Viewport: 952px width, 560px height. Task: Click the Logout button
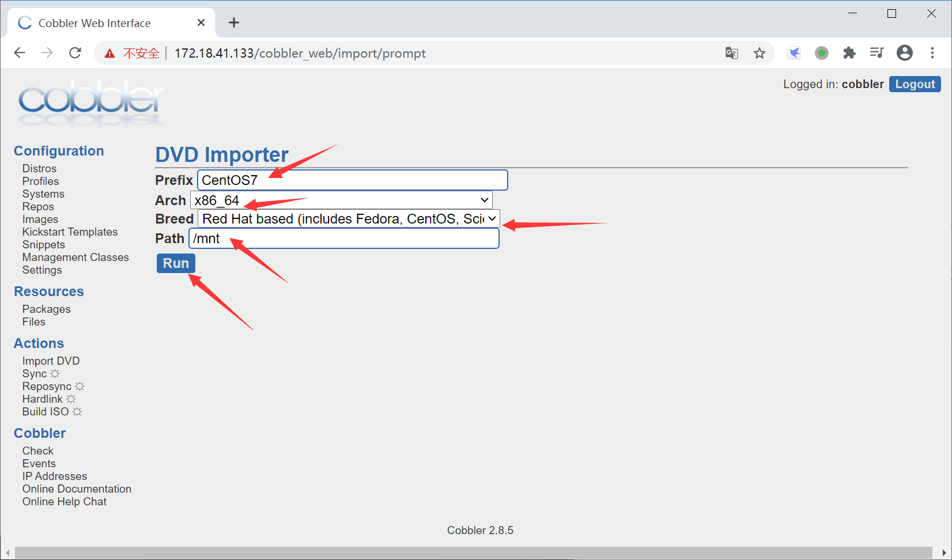tap(915, 84)
